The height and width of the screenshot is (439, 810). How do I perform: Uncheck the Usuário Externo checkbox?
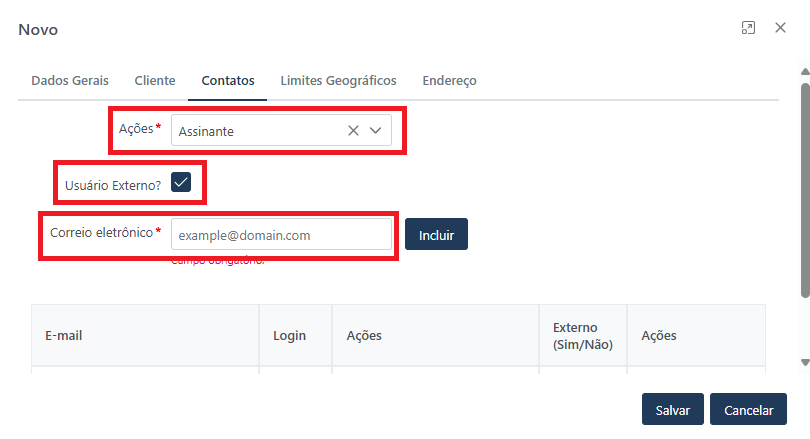[x=181, y=182]
